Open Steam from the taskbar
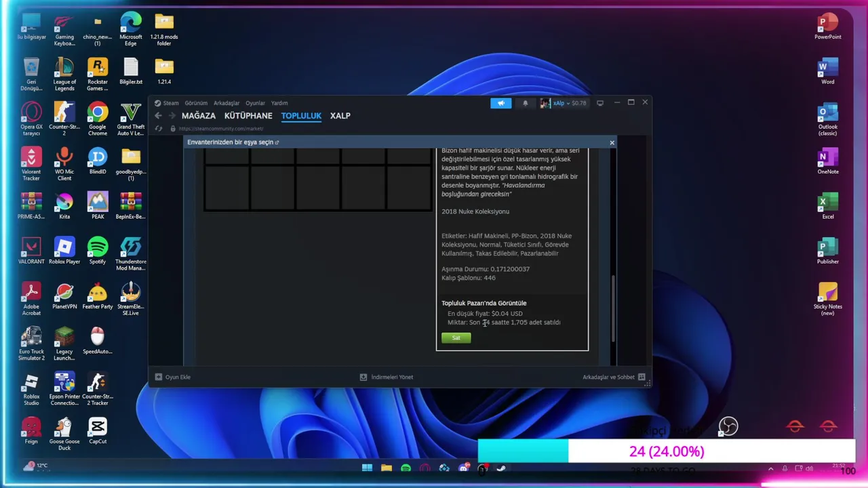 pos(501,468)
